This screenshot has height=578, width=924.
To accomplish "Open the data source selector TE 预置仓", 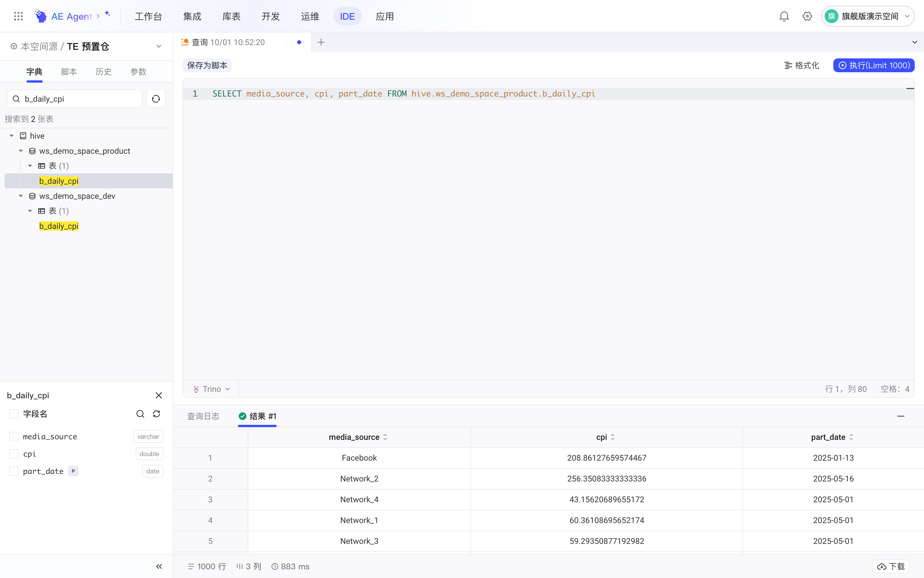I will coord(86,46).
